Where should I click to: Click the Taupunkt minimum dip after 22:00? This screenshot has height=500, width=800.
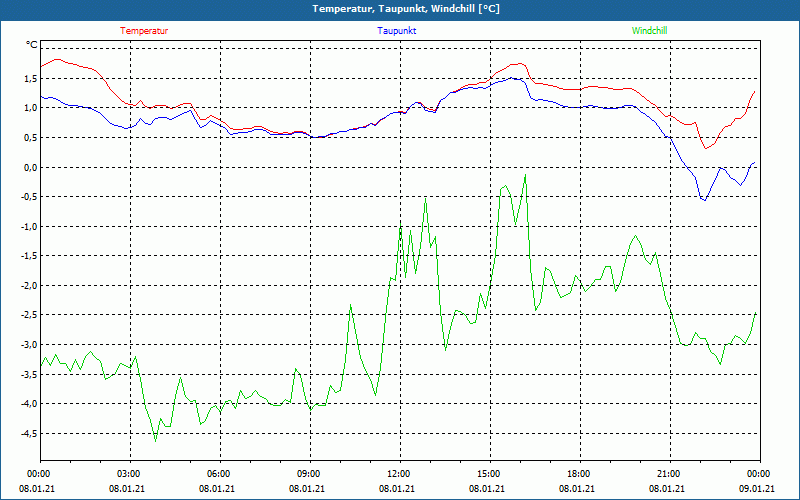coord(705,200)
